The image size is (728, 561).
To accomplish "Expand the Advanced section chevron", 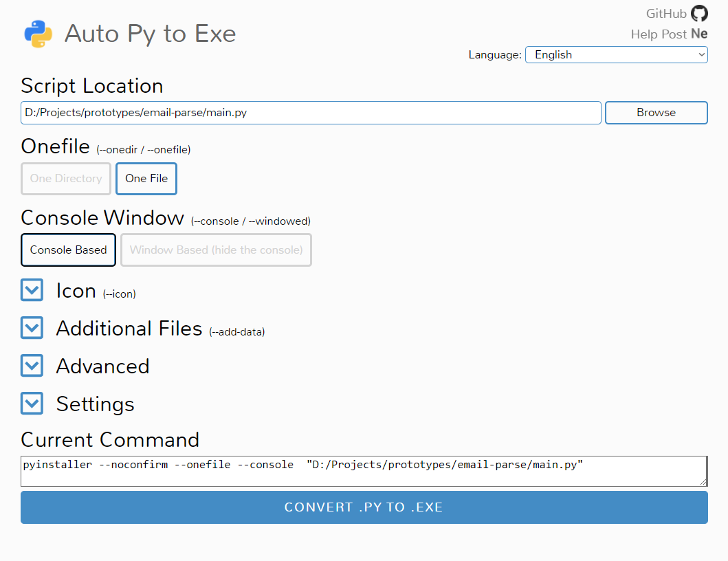I will tap(32, 366).
